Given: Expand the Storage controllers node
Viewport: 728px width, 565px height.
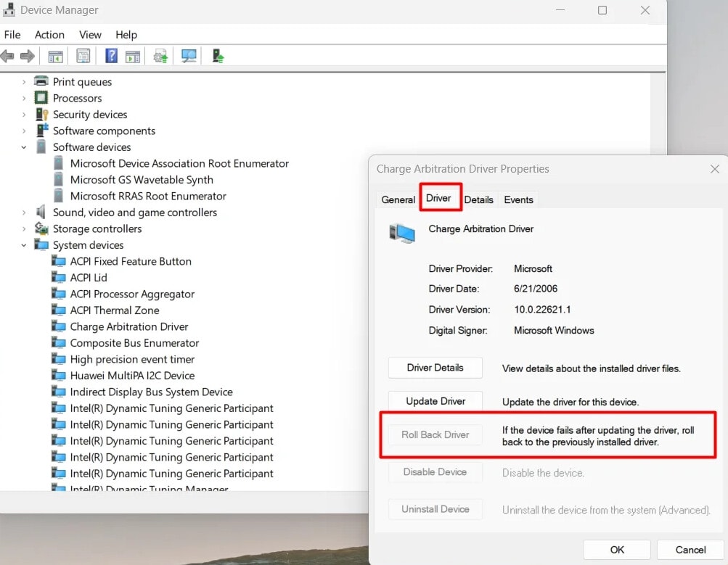Looking at the screenshot, I should tap(24, 228).
